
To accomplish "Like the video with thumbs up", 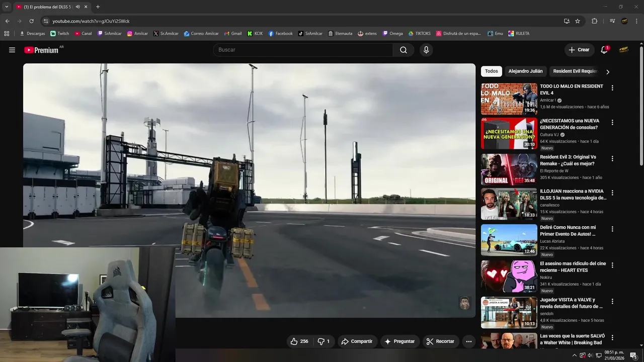I will pyautogui.click(x=299, y=341).
